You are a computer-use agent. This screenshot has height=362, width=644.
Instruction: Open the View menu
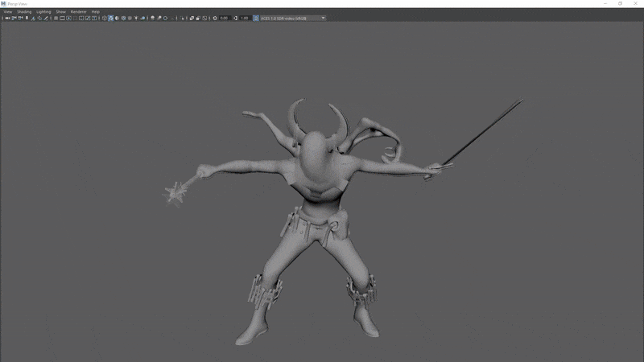point(7,12)
